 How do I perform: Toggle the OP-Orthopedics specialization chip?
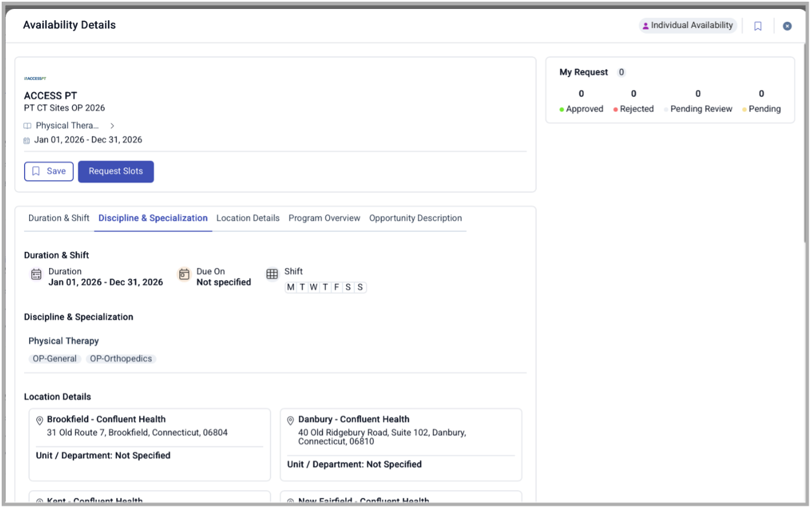pyautogui.click(x=121, y=359)
